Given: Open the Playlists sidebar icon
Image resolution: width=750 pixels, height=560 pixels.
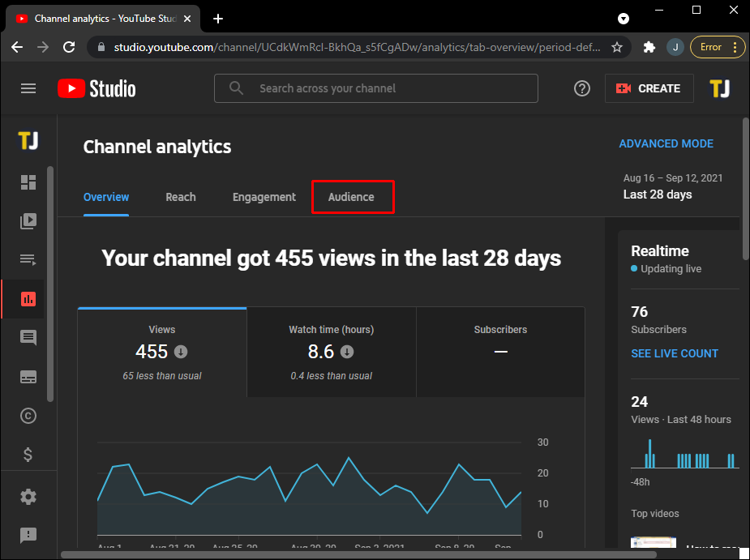Looking at the screenshot, I should [x=28, y=259].
